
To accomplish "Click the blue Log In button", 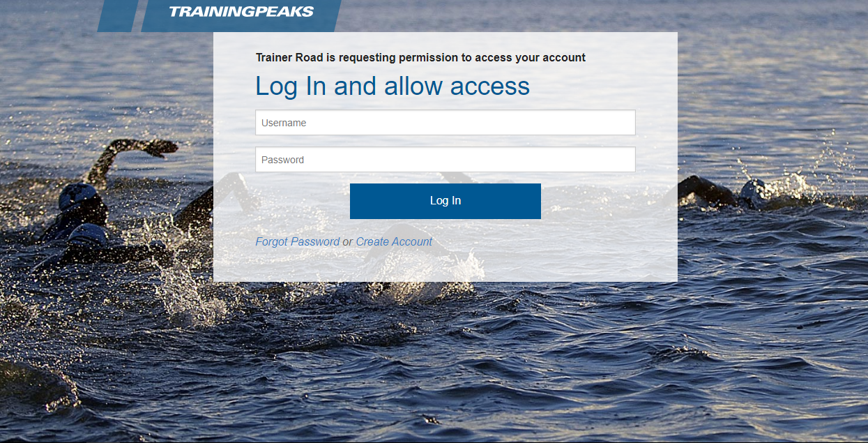I will point(445,201).
